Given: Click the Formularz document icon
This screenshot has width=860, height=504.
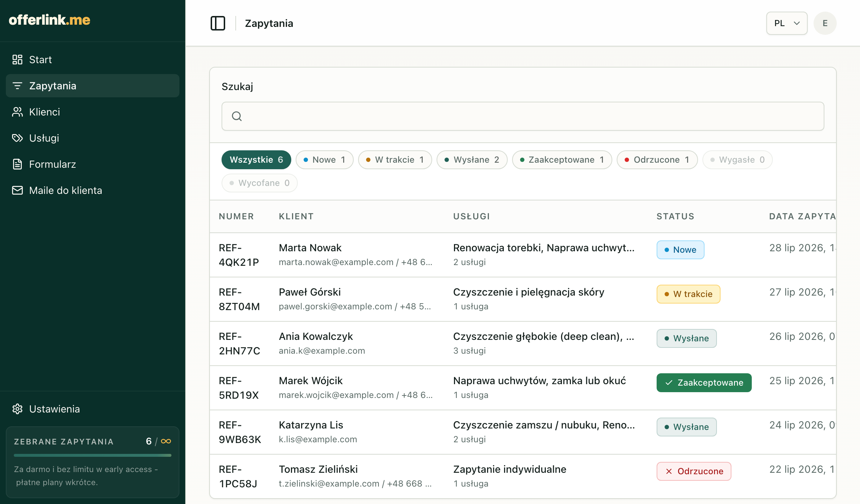Looking at the screenshot, I should (x=17, y=164).
